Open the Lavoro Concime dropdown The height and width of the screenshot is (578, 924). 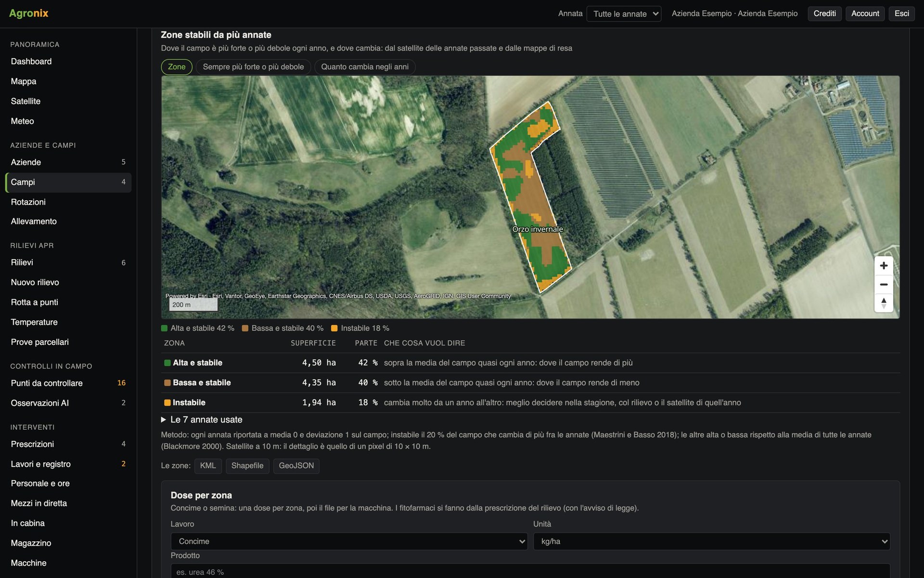[x=349, y=541]
